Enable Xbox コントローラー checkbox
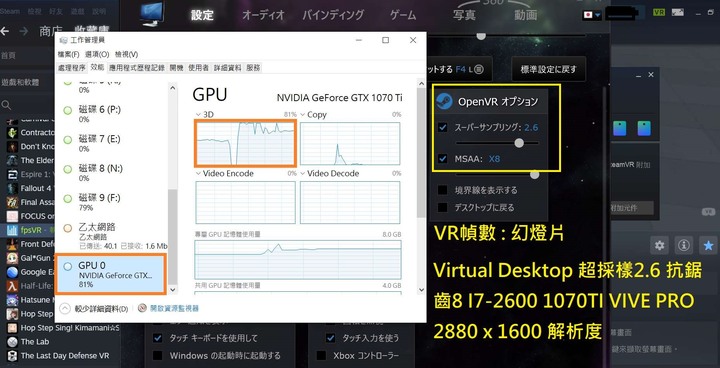 pos(321,356)
